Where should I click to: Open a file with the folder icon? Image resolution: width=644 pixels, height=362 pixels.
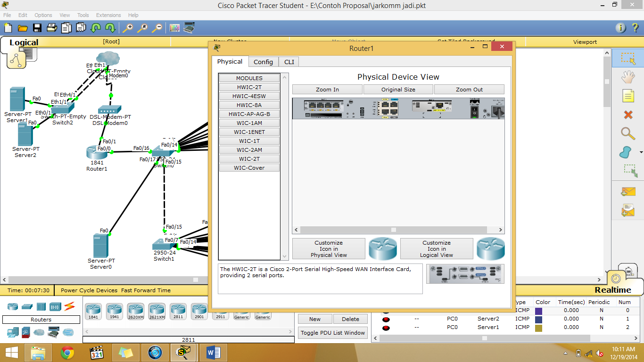pyautogui.click(x=23, y=28)
